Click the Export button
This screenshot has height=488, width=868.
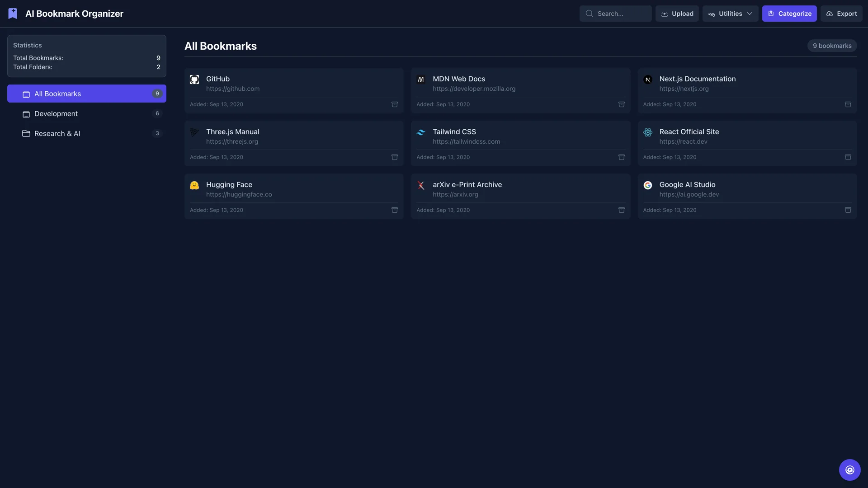(841, 14)
